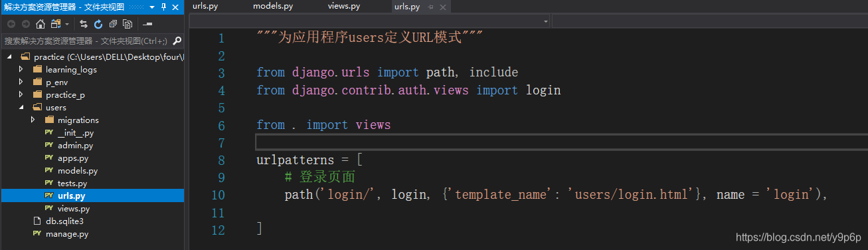
Task: Toggle auto-hide pin of Solution Explorer
Action: 163,7
